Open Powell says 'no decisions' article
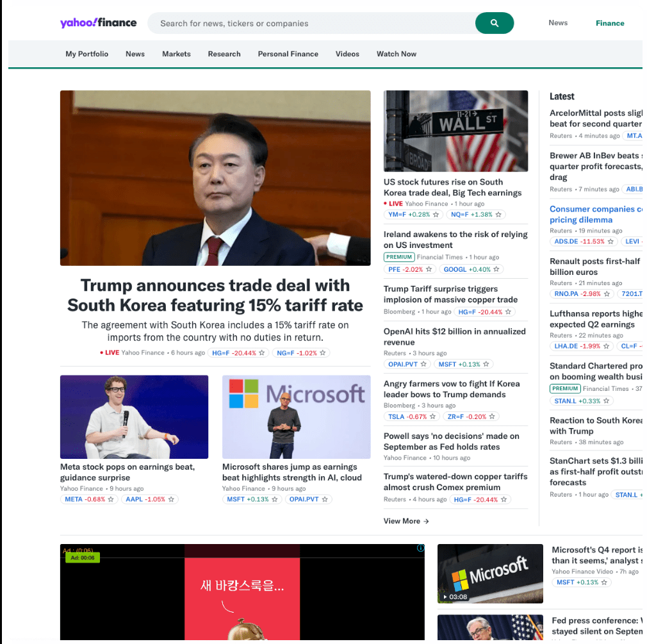 point(452,442)
